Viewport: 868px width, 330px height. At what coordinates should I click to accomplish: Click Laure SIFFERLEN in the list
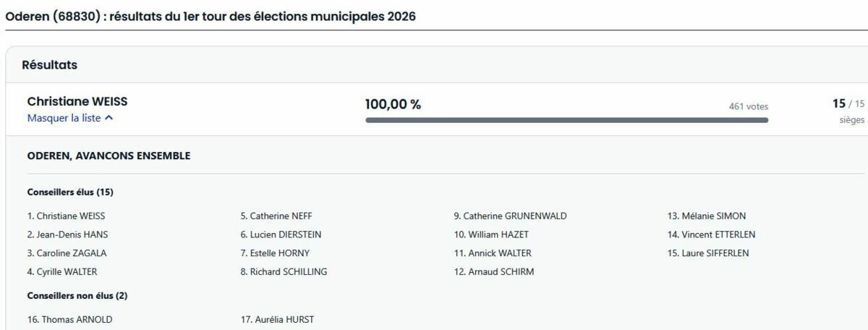pyautogui.click(x=708, y=253)
